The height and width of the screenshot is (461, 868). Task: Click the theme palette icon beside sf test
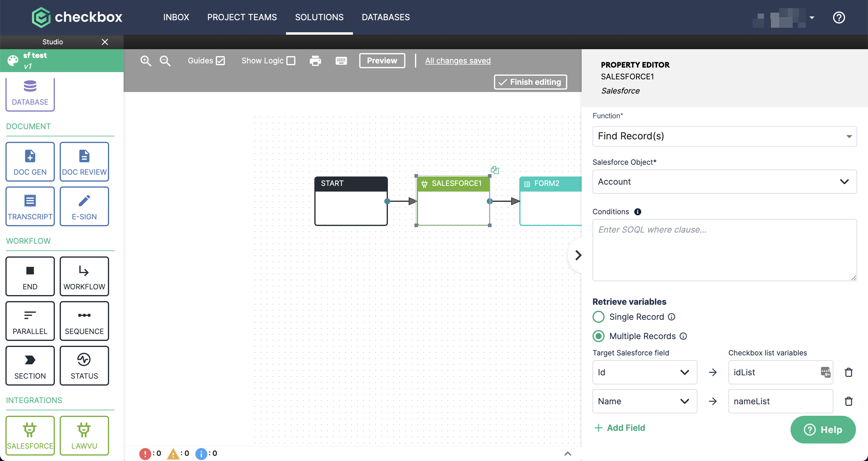(x=13, y=61)
